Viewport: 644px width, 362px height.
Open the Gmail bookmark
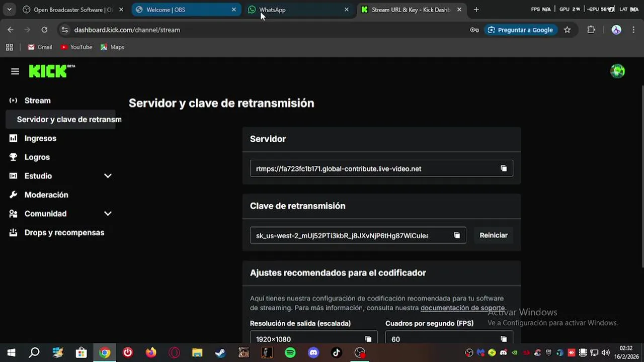pyautogui.click(x=40, y=47)
